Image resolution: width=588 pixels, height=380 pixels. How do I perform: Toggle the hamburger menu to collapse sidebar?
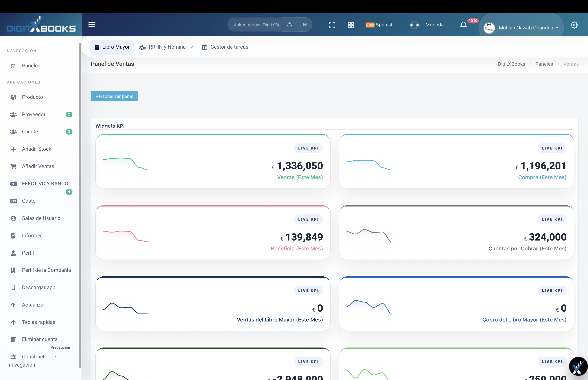pos(92,24)
